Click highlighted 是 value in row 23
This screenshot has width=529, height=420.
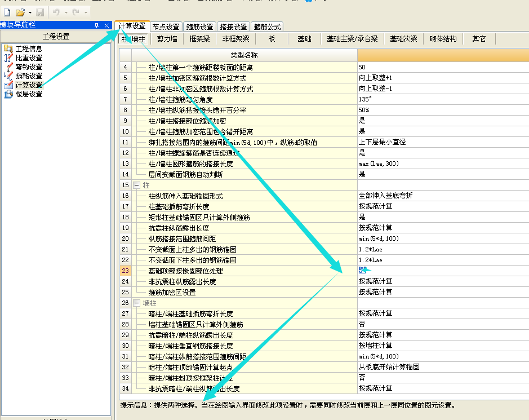[x=362, y=270]
